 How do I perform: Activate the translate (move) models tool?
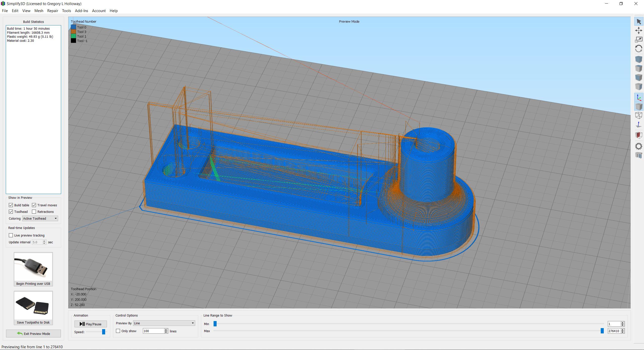[x=638, y=31]
